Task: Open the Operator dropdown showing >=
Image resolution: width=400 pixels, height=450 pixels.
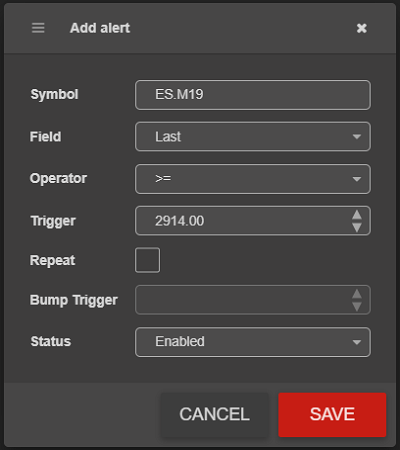Action: point(253,179)
